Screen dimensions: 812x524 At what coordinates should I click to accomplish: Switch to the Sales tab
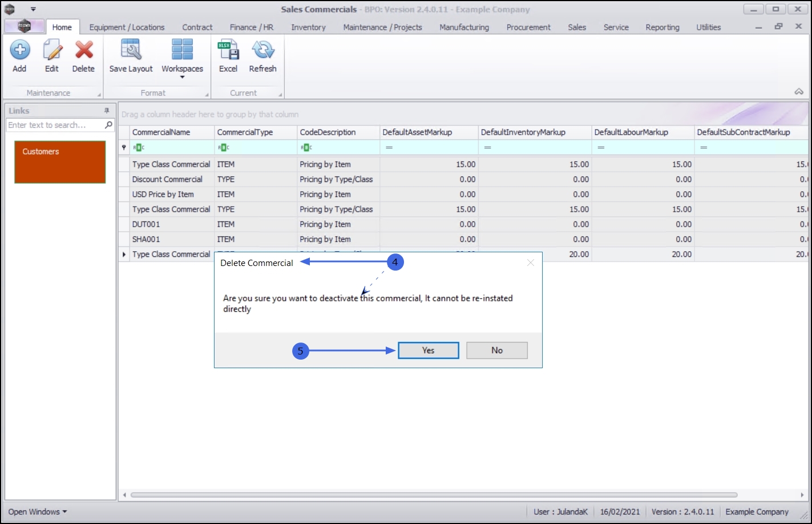click(x=577, y=27)
